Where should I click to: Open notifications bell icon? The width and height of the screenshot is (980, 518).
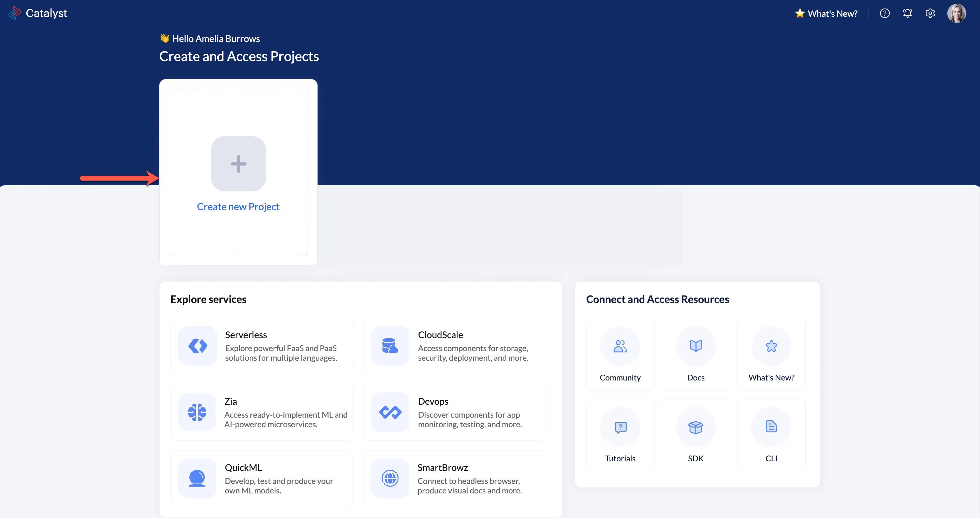coord(907,13)
